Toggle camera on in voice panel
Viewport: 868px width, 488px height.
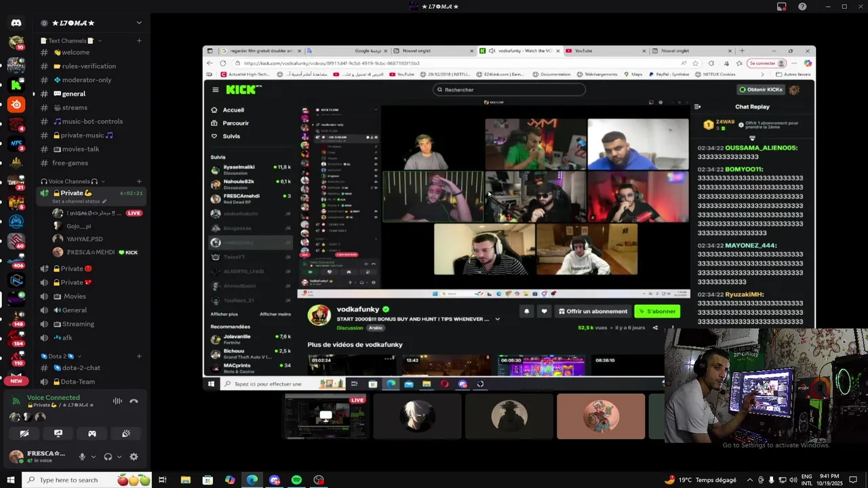pyautogui.click(x=24, y=434)
